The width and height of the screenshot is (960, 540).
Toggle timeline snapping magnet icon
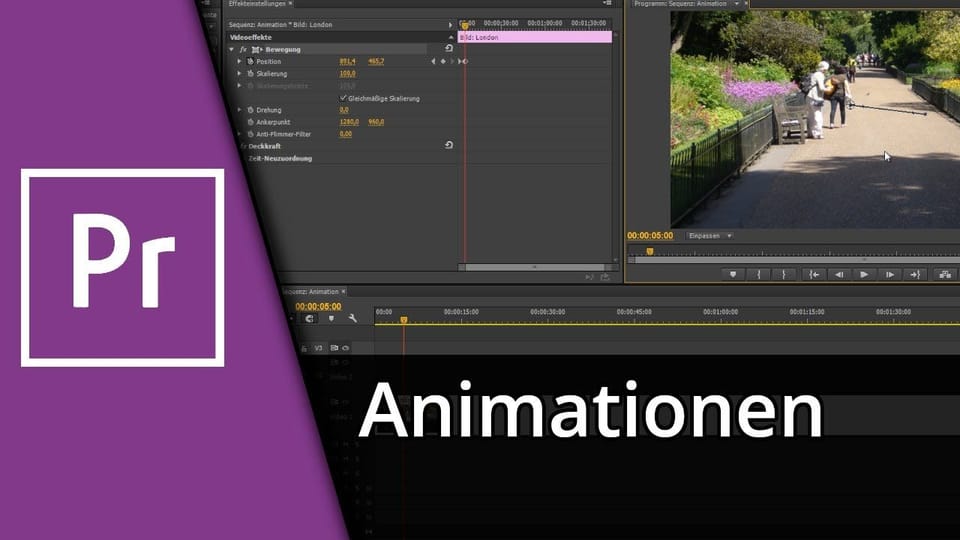[x=309, y=318]
